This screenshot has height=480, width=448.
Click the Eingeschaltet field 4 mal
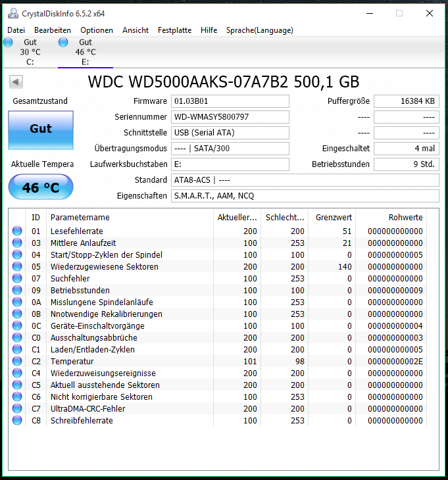(407, 149)
